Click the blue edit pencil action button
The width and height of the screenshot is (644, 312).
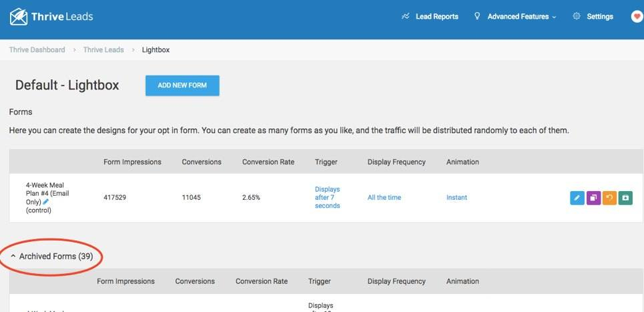[577, 198]
